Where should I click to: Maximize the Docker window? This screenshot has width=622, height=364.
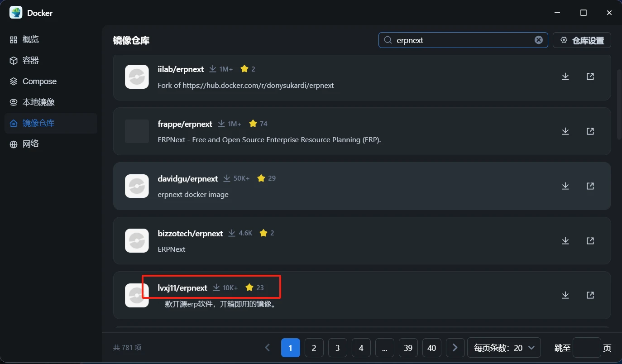coord(584,13)
